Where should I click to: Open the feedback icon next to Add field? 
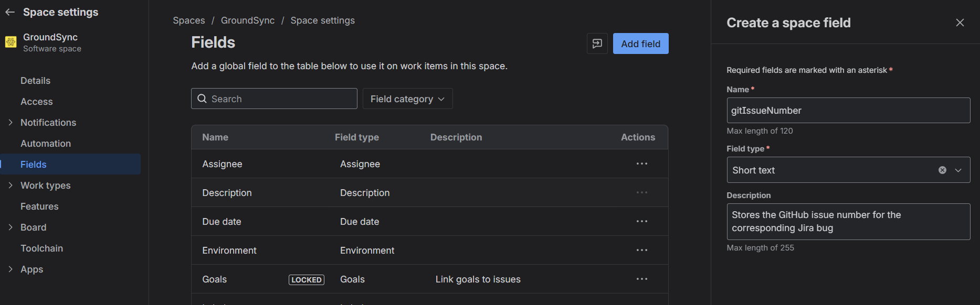597,43
